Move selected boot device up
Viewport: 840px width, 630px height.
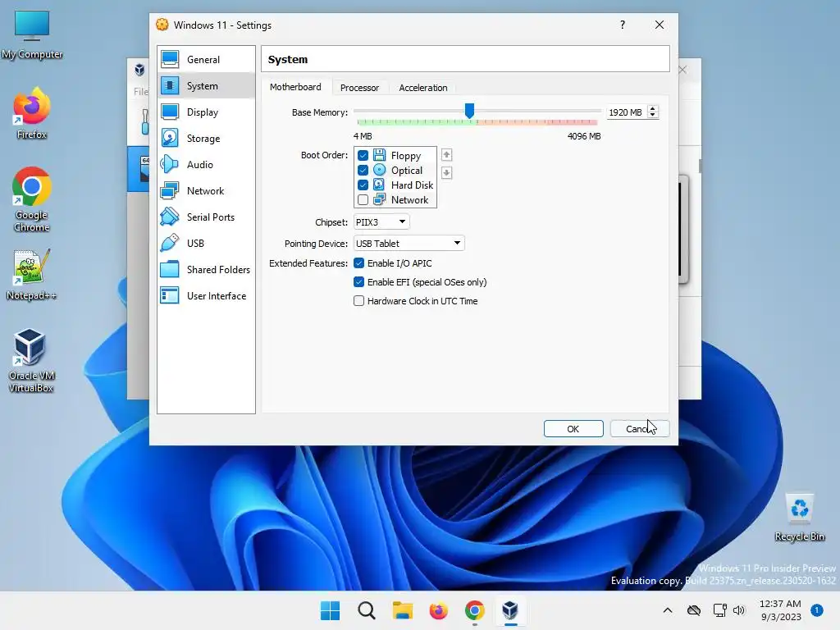coord(446,155)
